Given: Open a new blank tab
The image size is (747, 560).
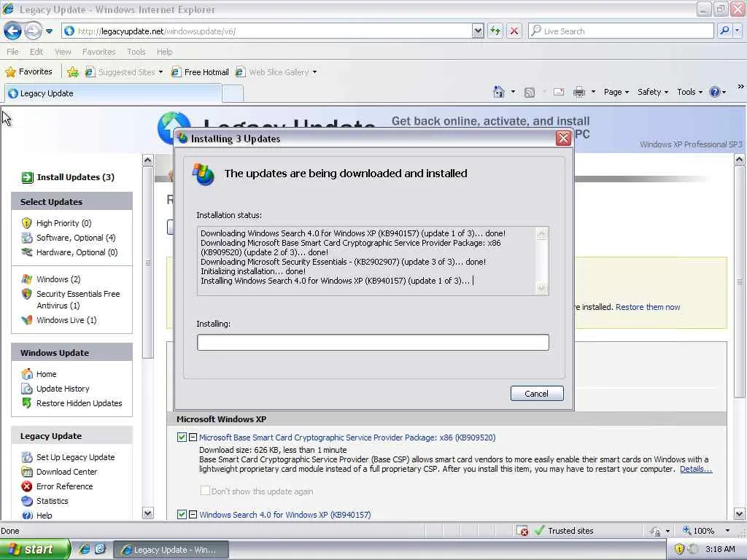Looking at the screenshot, I should (233, 93).
